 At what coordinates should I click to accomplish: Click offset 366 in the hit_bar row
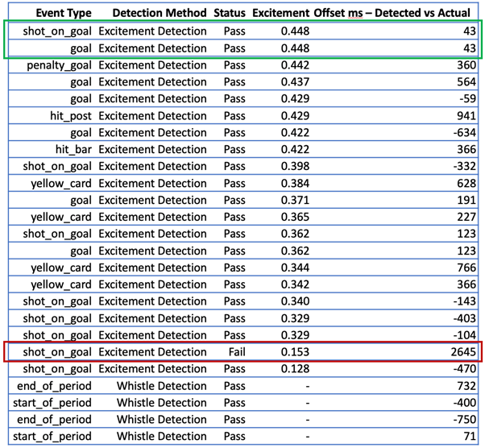pyautogui.click(x=466, y=149)
